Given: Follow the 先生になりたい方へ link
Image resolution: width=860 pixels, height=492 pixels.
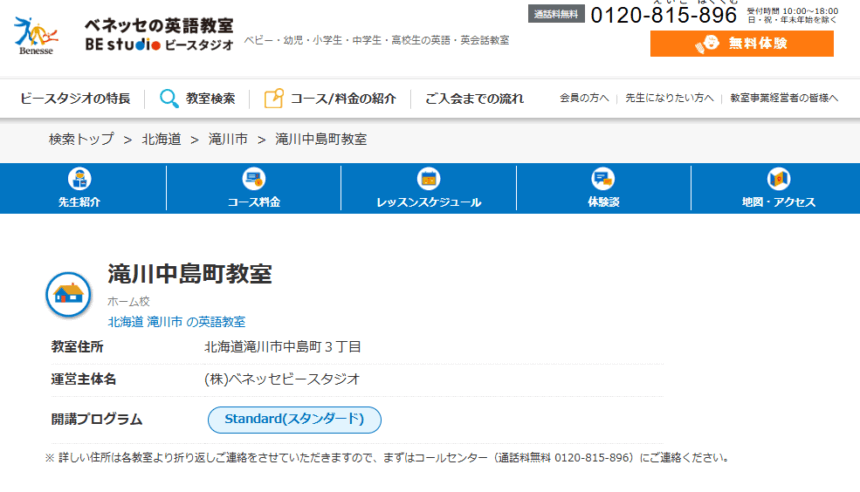Looking at the screenshot, I should (670, 98).
